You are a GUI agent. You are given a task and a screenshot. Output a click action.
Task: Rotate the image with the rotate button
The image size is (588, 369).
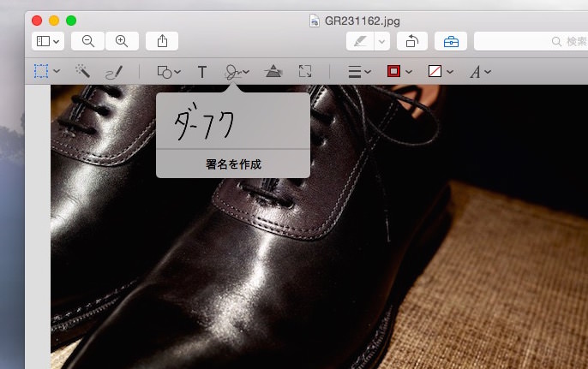412,41
